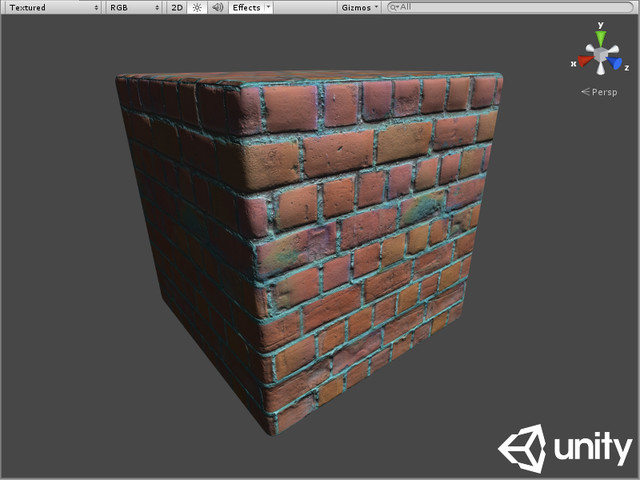Screen dimensions: 640x480
Task: Open the Textured draw mode dropdown
Action: coord(52,7)
